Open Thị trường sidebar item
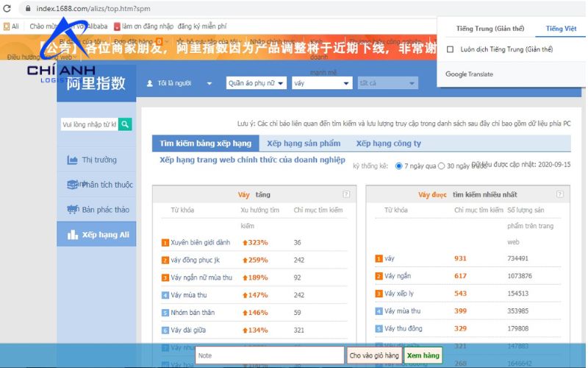The image size is (588, 368). pos(96,160)
